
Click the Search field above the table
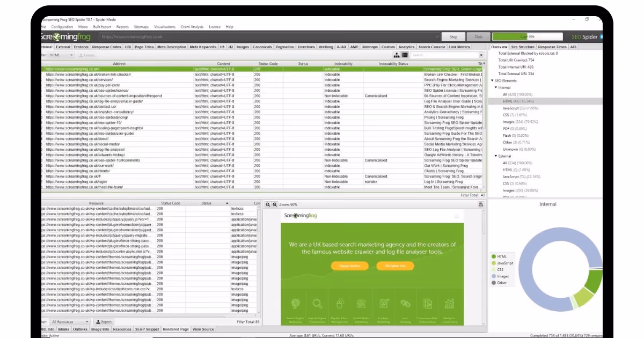[x=444, y=55]
